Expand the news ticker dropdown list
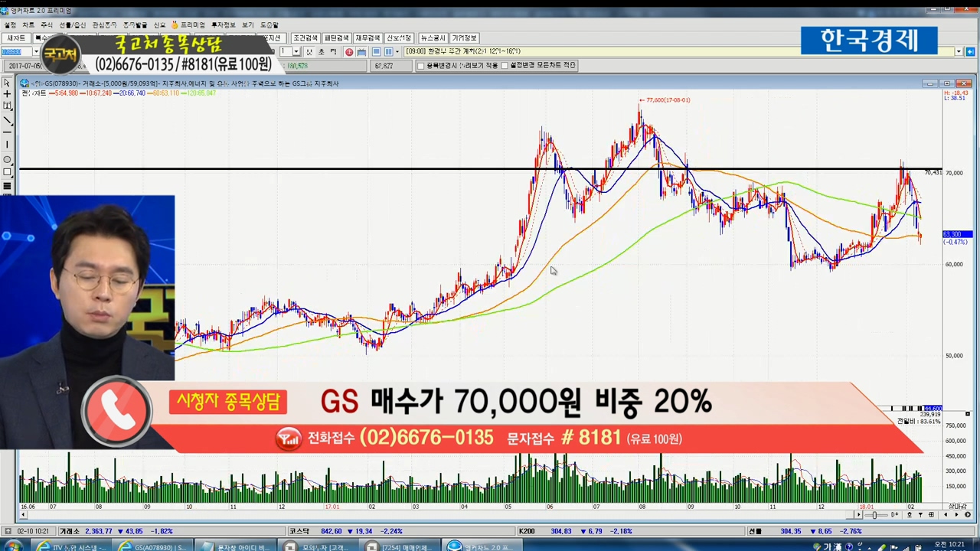Image resolution: width=980 pixels, height=551 pixels. click(x=958, y=52)
